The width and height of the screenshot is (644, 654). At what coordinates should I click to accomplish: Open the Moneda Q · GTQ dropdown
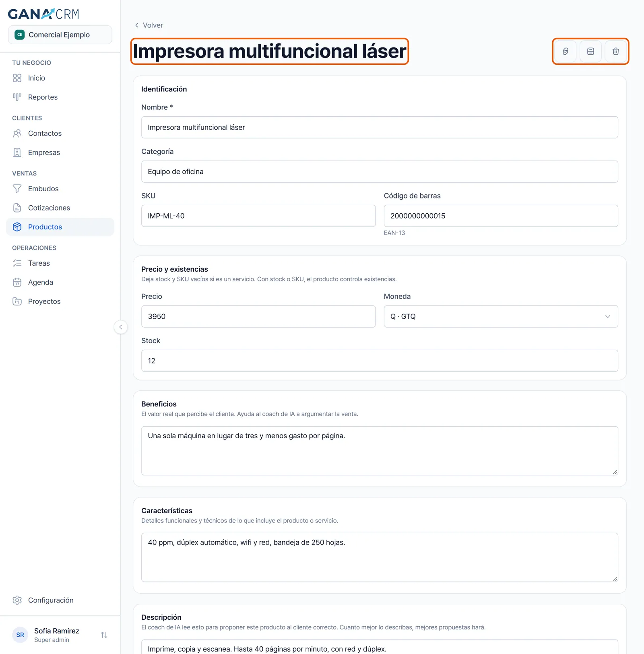[501, 316]
